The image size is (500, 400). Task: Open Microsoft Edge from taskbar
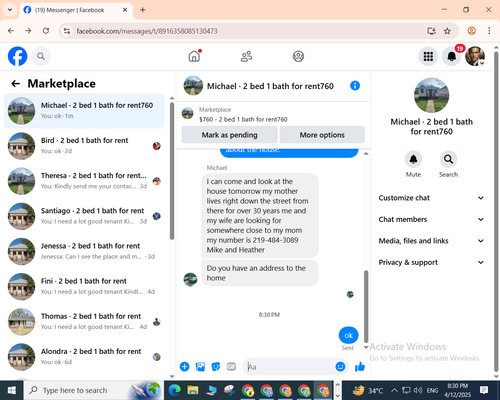tap(174, 390)
